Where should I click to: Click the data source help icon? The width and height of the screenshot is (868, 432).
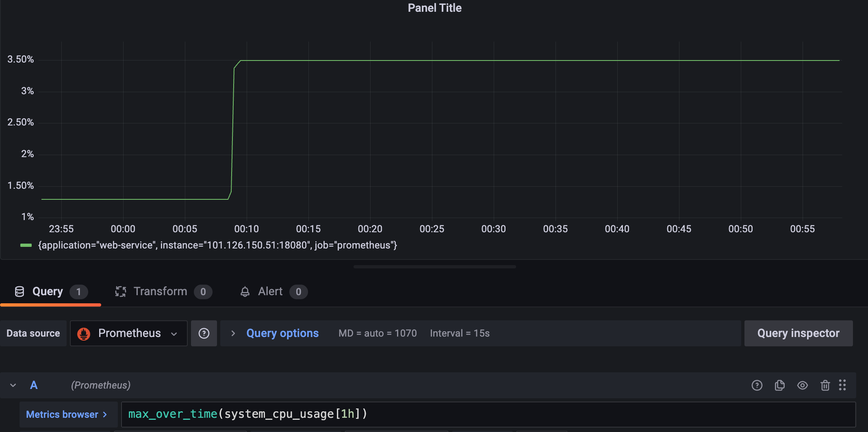coord(204,333)
